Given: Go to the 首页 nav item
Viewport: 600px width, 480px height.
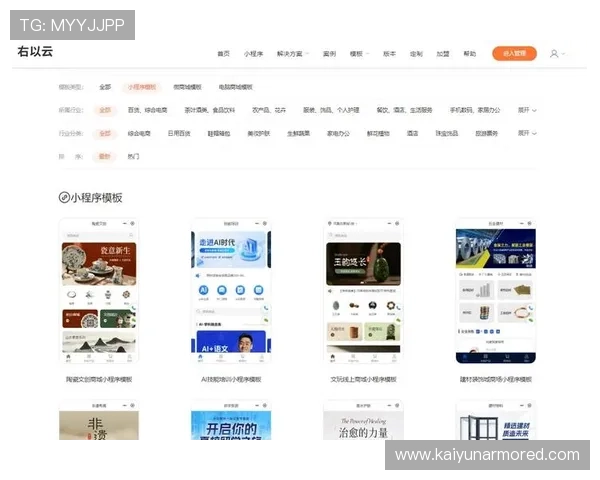Looking at the screenshot, I should 223,54.
